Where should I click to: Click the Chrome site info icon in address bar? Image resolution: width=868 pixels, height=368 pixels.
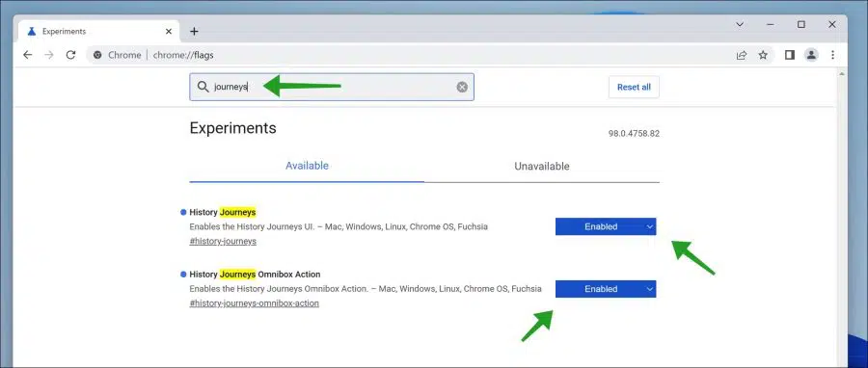[98, 55]
